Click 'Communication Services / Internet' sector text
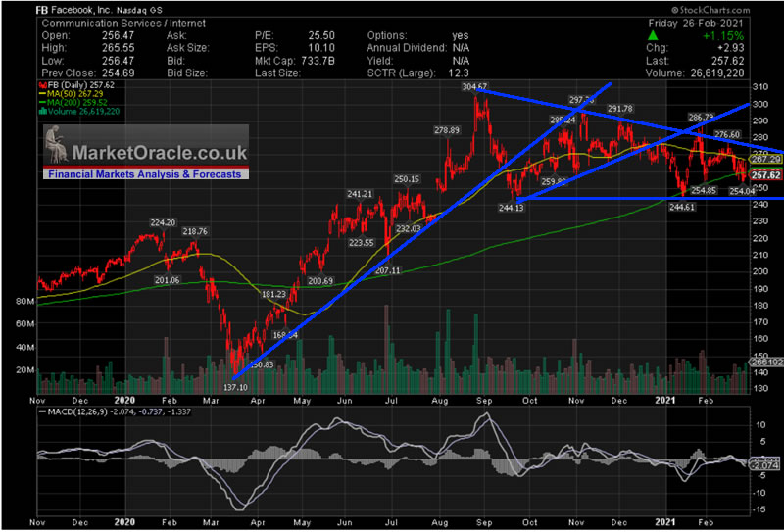 point(123,23)
